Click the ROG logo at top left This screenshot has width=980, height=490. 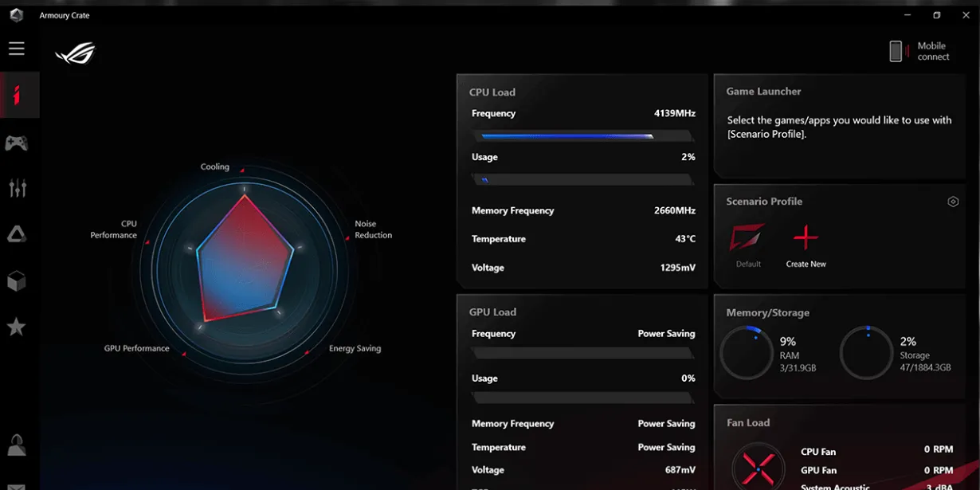click(x=76, y=53)
